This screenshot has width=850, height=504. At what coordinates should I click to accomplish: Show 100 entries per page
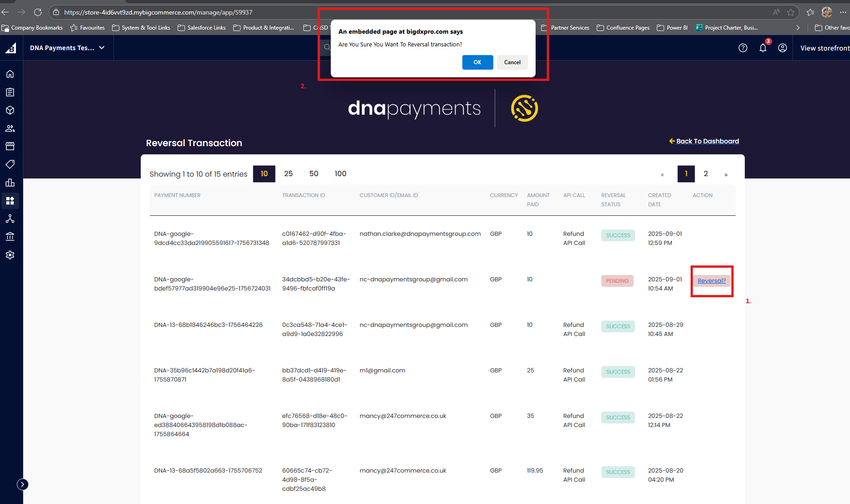click(340, 173)
